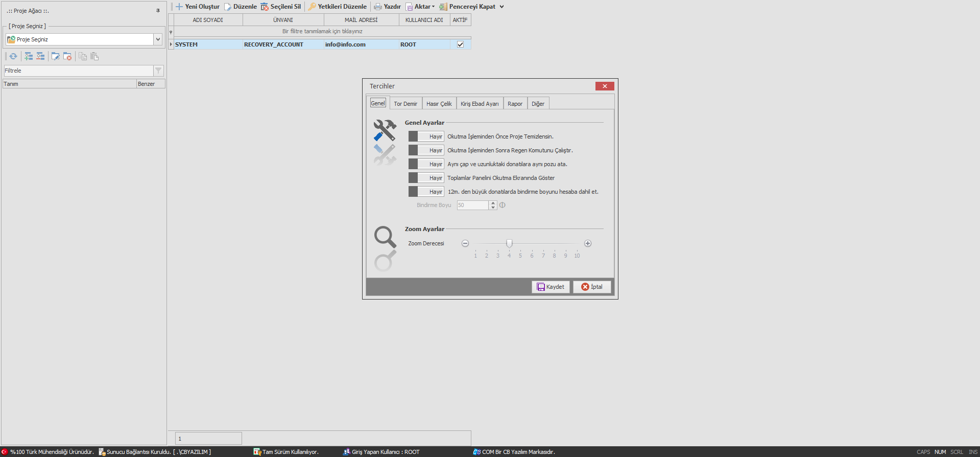Close the Tercihler dialog with red X

point(605,86)
